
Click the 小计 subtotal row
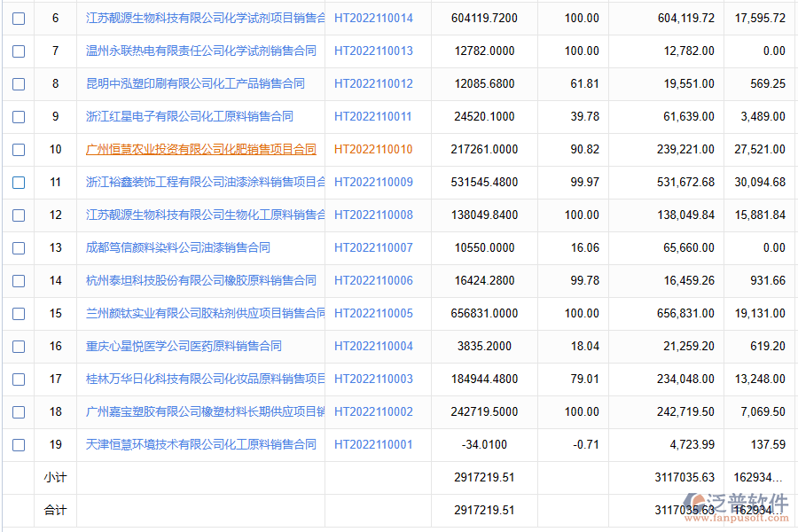point(55,477)
